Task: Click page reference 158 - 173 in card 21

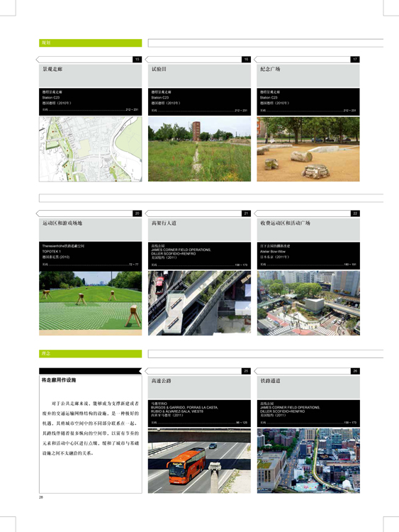Action: point(242,265)
